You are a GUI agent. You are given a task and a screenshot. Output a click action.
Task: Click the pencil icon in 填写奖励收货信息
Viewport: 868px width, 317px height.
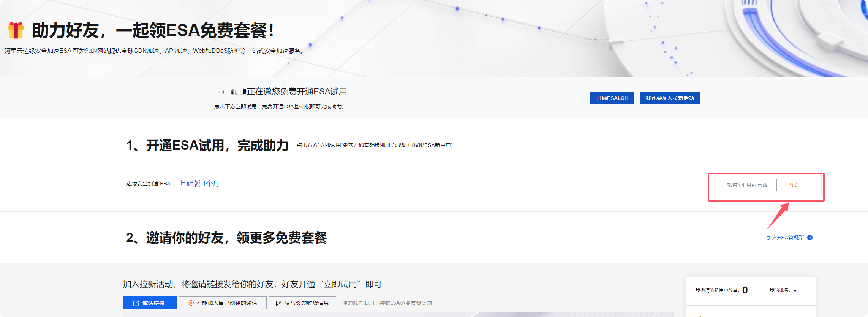click(x=278, y=303)
